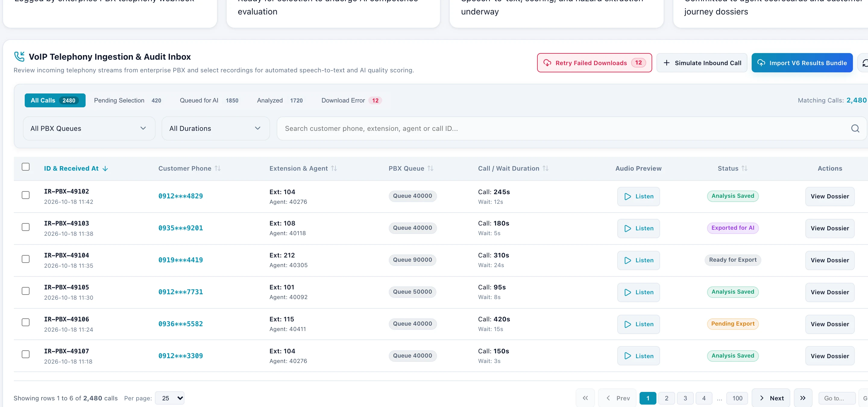Open the All Durations dropdown
Viewport: 868px width, 407px height.
[x=216, y=128]
